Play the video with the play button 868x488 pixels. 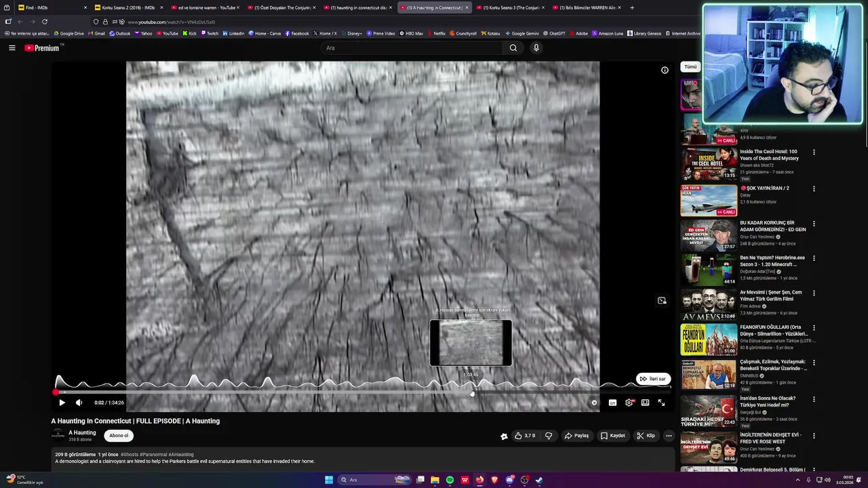click(62, 403)
